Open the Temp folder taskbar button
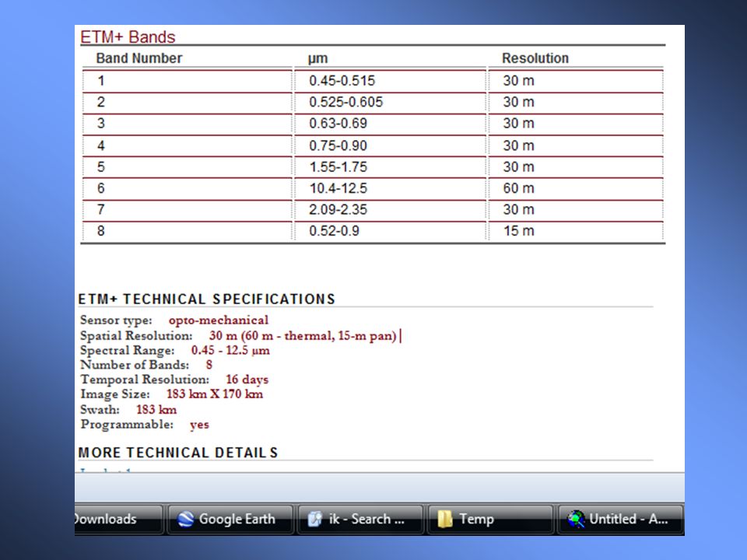 coord(490,519)
